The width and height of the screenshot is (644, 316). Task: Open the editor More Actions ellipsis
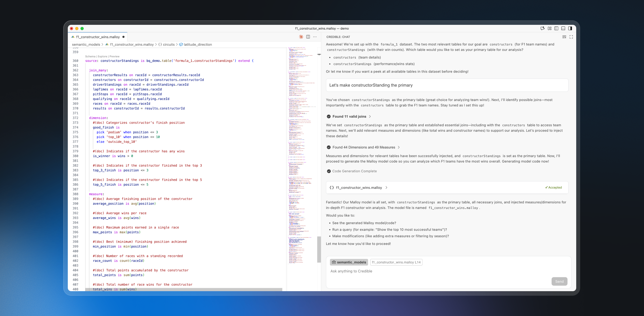click(x=315, y=37)
